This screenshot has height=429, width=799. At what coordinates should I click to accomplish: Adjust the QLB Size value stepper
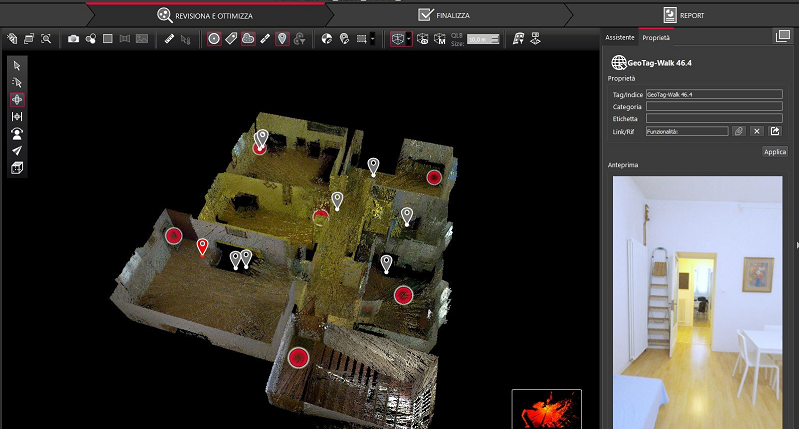click(496, 39)
